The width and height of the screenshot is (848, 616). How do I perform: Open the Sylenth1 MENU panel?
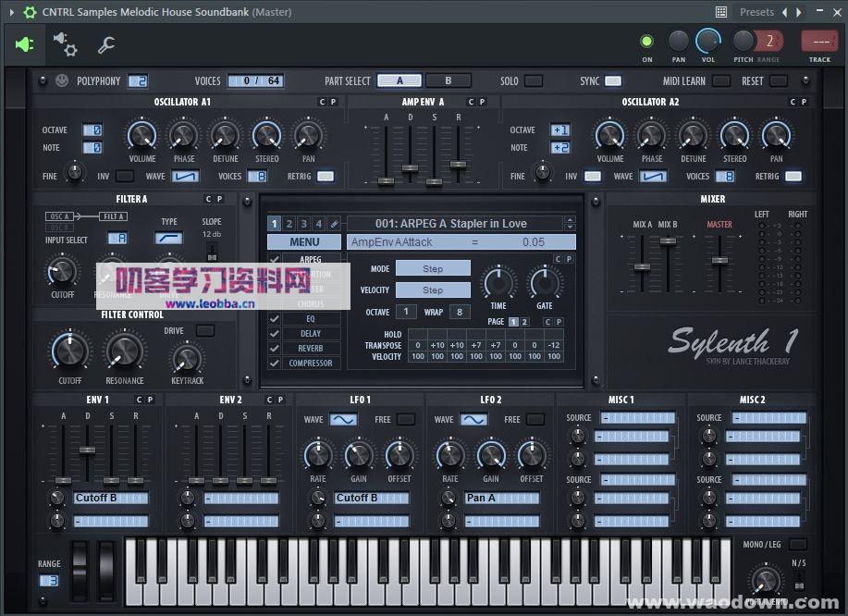pyautogui.click(x=304, y=241)
